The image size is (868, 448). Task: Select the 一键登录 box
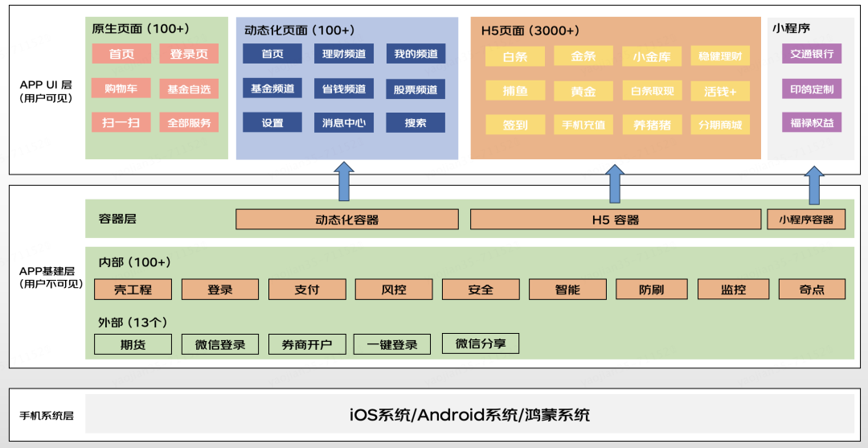coord(392,344)
